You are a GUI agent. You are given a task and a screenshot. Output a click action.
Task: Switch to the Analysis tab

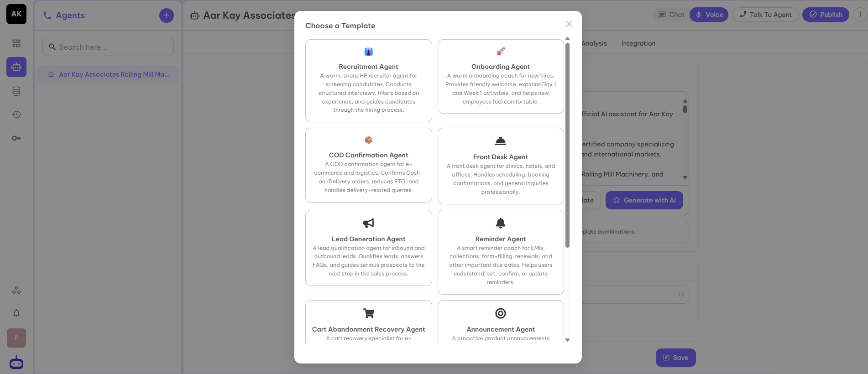tap(594, 43)
